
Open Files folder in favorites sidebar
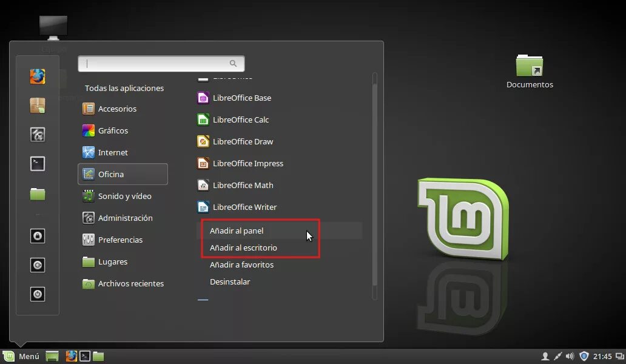click(38, 194)
